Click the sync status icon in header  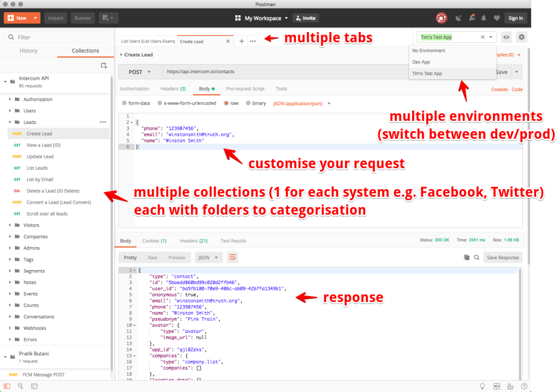(x=441, y=18)
